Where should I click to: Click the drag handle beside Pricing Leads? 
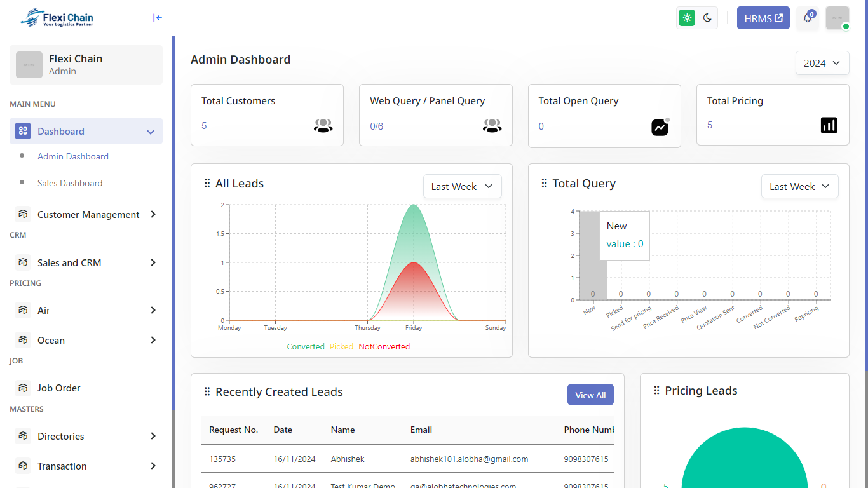click(x=656, y=391)
